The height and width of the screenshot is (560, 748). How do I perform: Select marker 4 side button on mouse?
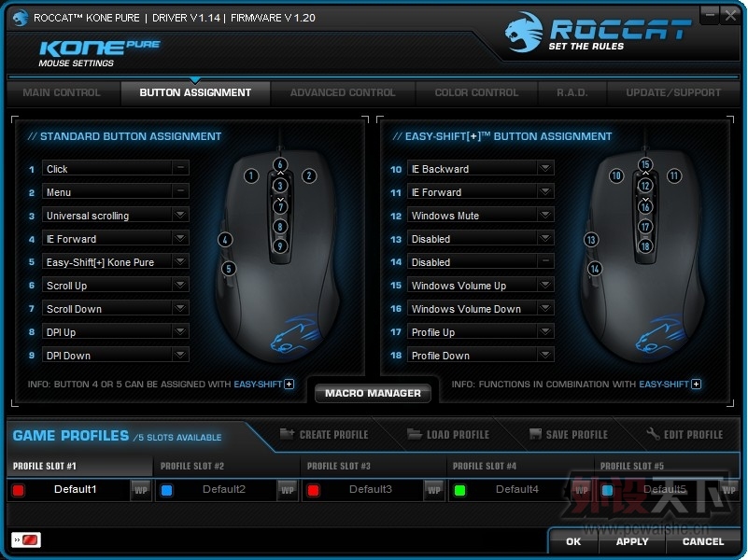point(225,240)
